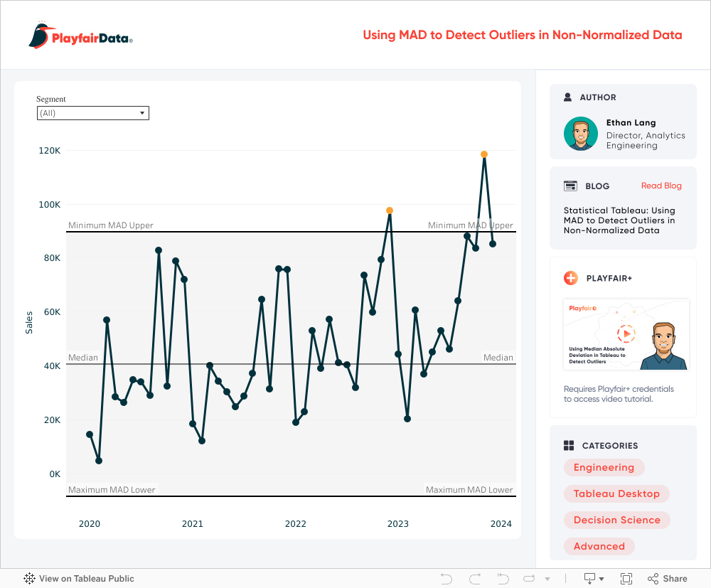Viewport: 711px width, 588px height.
Task: Click the Read Blog link
Action: pos(661,186)
